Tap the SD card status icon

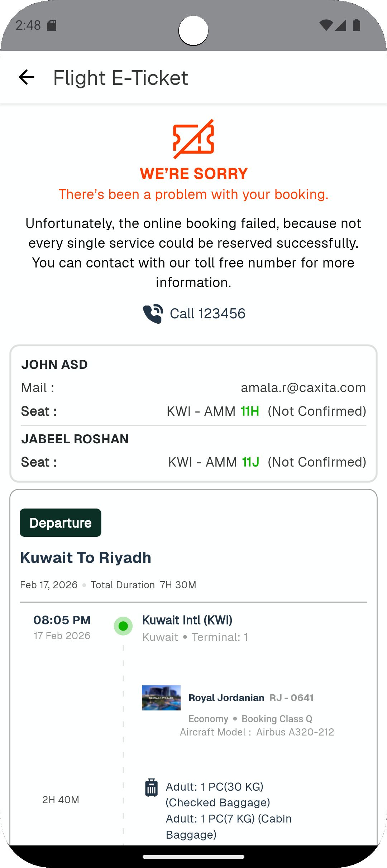pyautogui.click(x=52, y=25)
